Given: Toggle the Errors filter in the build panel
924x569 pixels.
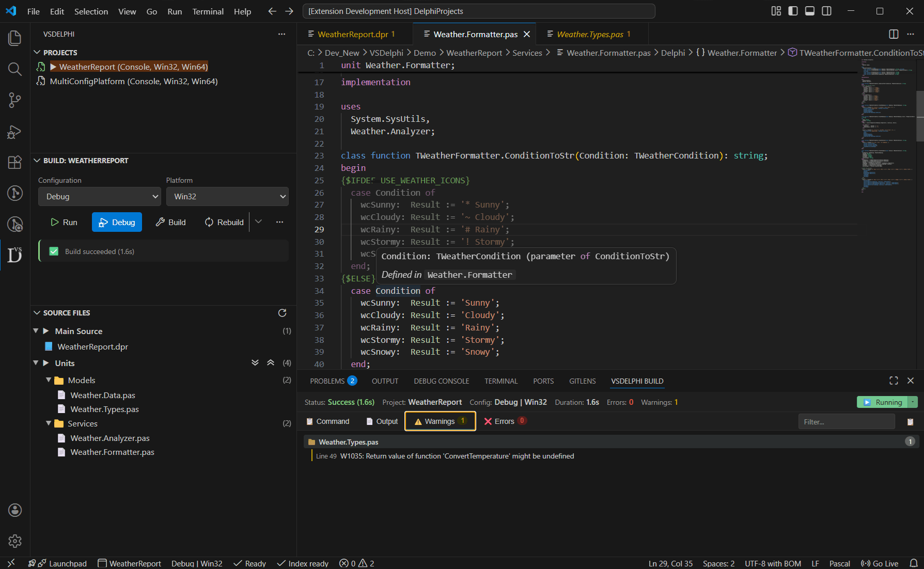Looking at the screenshot, I should click(504, 421).
